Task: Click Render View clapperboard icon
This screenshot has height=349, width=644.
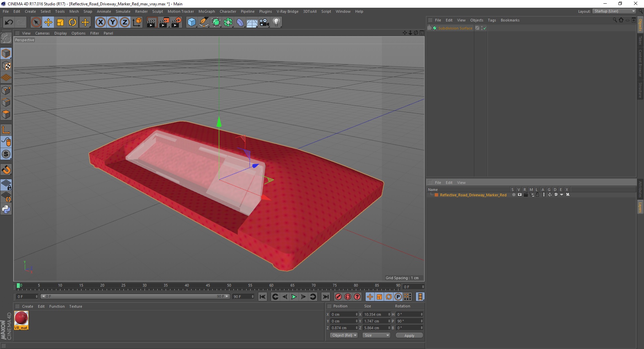Action: click(152, 22)
